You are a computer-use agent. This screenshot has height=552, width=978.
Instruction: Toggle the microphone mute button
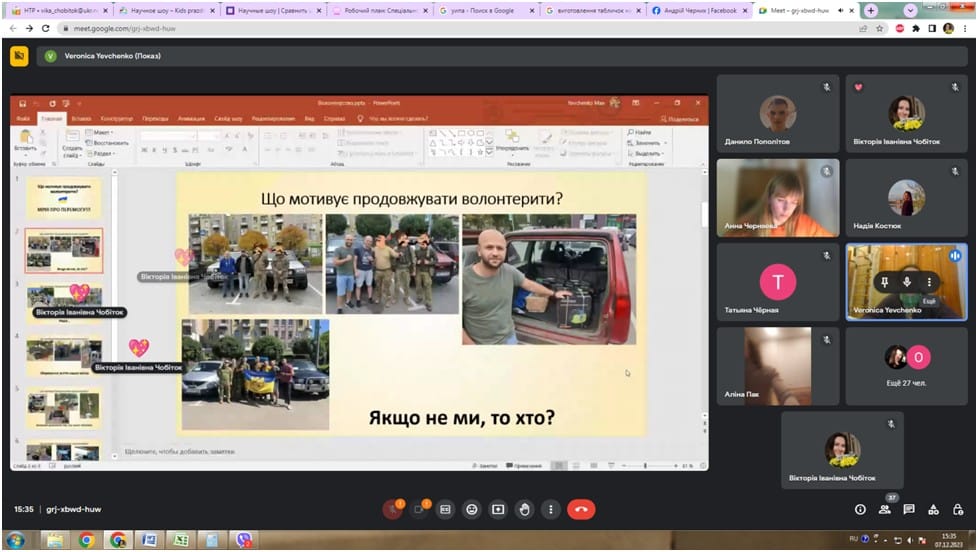393,509
